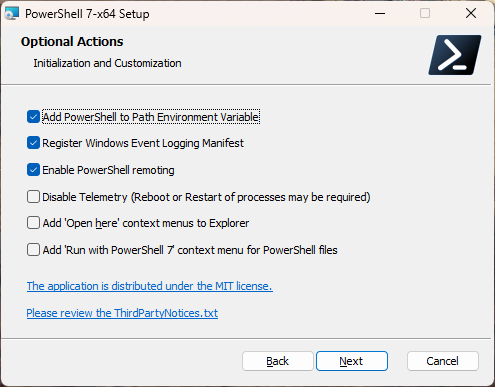Click the installer icon in title bar
The image size is (495, 387).
[x=12, y=14]
